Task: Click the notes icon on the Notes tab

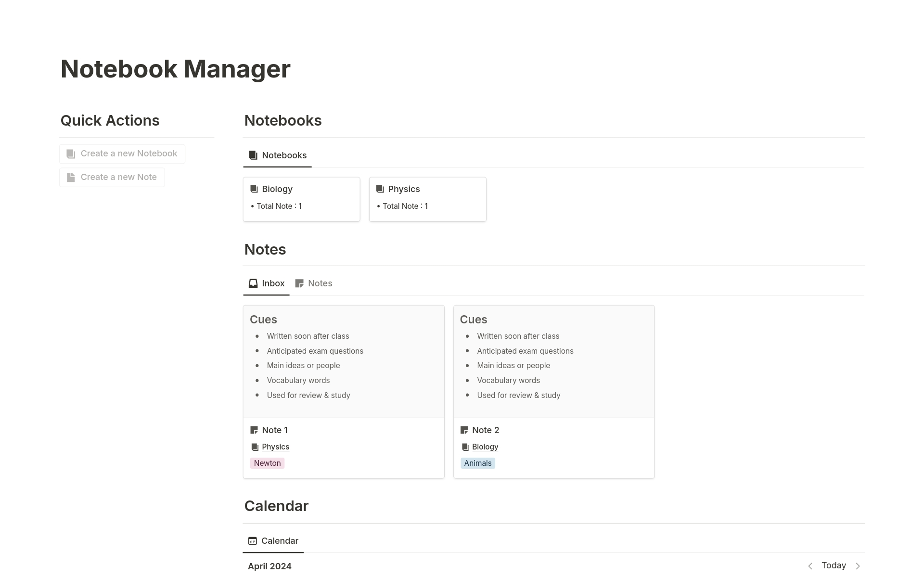Action: click(x=299, y=283)
